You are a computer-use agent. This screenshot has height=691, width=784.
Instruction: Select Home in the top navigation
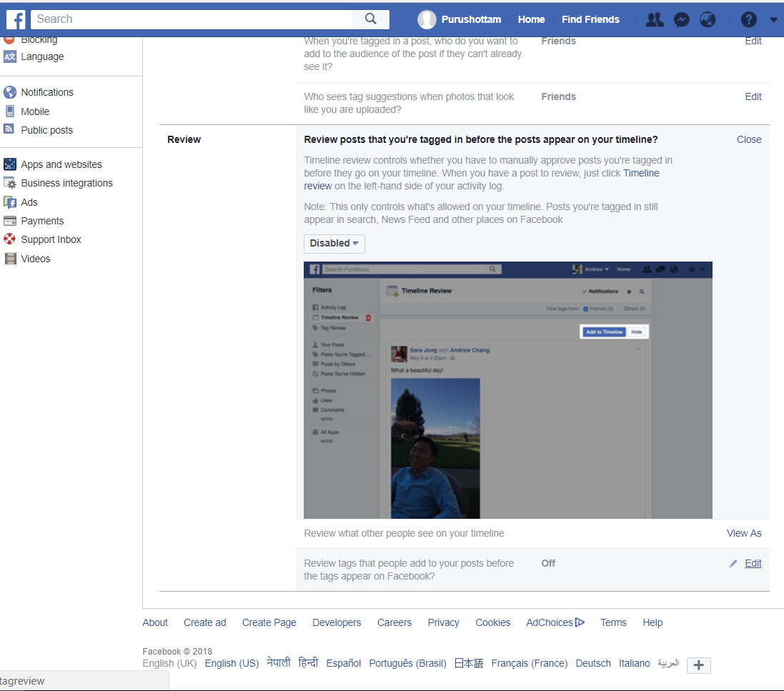[531, 19]
